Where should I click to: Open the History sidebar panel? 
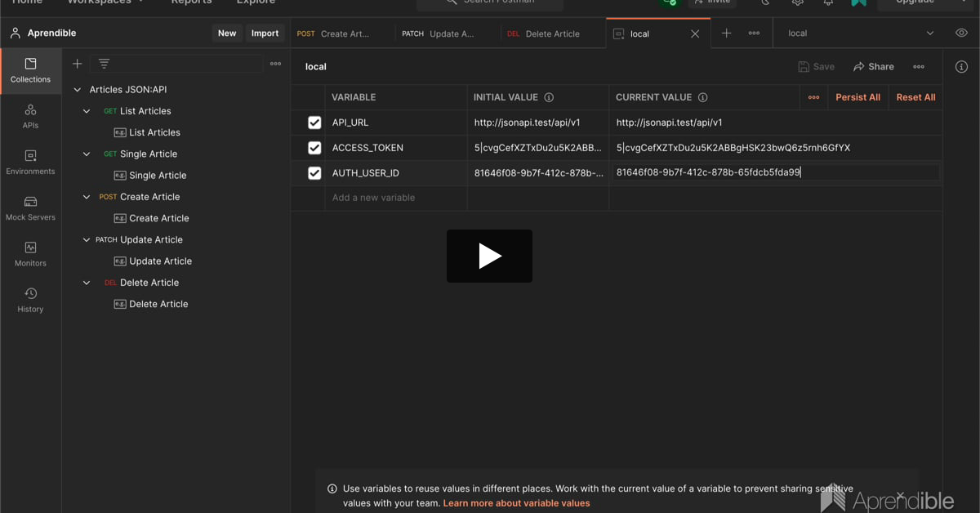(x=30, y=300)
